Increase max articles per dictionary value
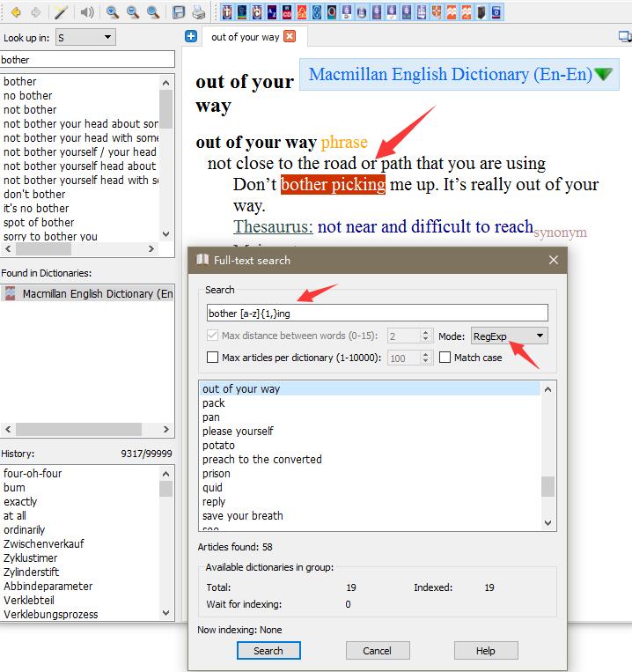Screen dimensions: 632x672 tap(425, 354)
